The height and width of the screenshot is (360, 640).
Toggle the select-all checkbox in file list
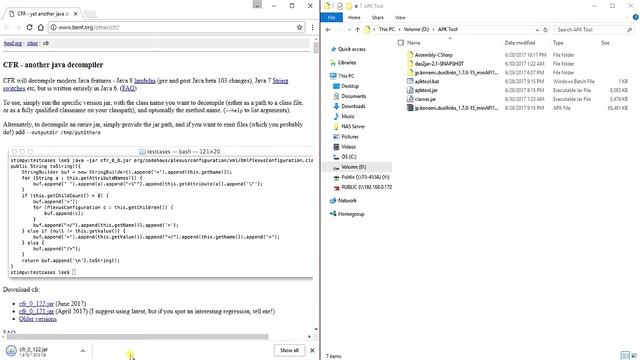[x=401, y=43]
